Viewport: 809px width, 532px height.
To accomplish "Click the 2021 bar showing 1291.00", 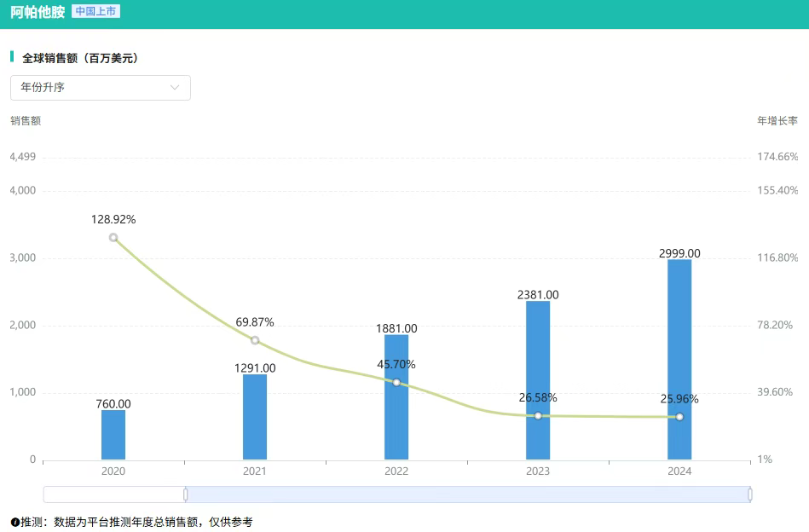I will [255, 417].
